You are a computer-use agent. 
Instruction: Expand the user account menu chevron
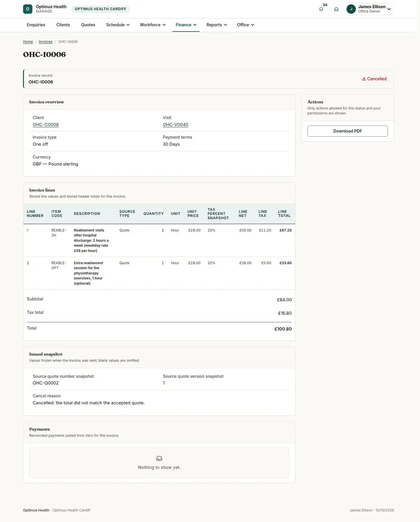tap(389, 9)
